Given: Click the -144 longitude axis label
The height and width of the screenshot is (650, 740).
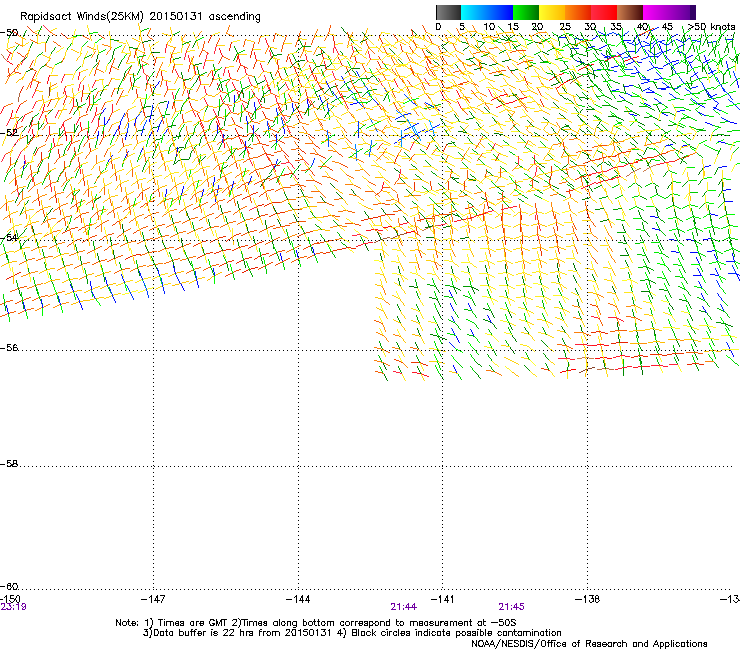Looking at the screenshot, I should click(x=298, y=599).
